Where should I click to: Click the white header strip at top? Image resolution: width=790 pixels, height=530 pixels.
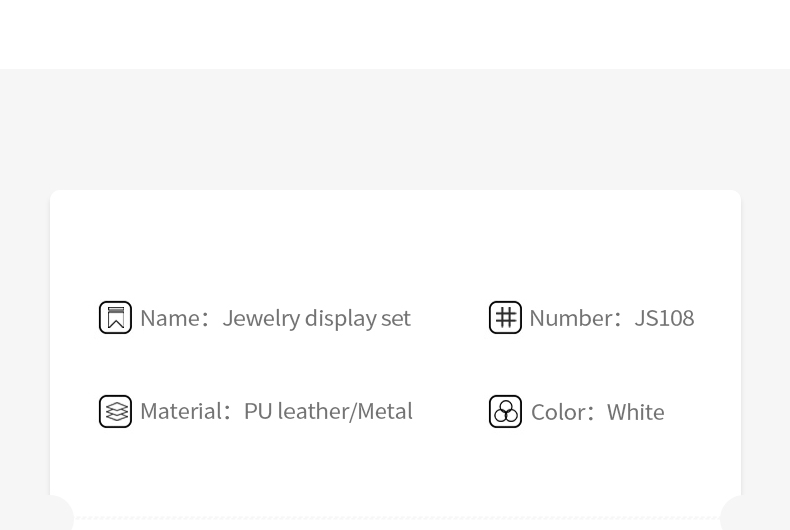pyautogui.click(x=395, y=34)
